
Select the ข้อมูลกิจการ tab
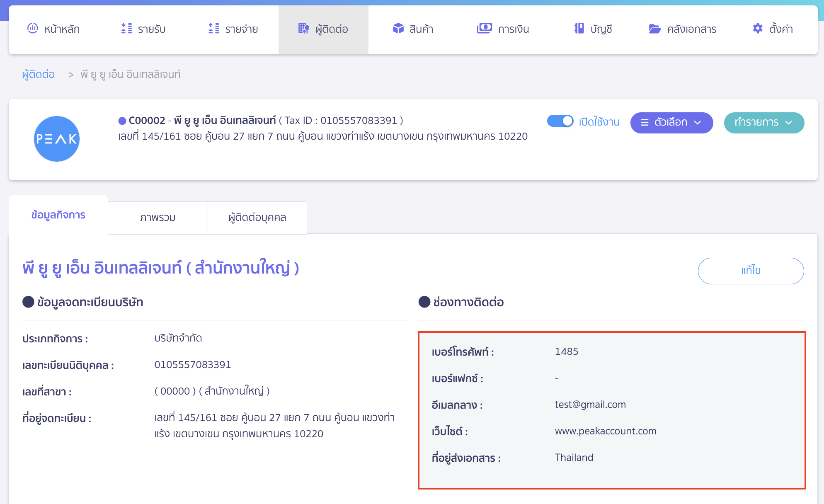58,215
